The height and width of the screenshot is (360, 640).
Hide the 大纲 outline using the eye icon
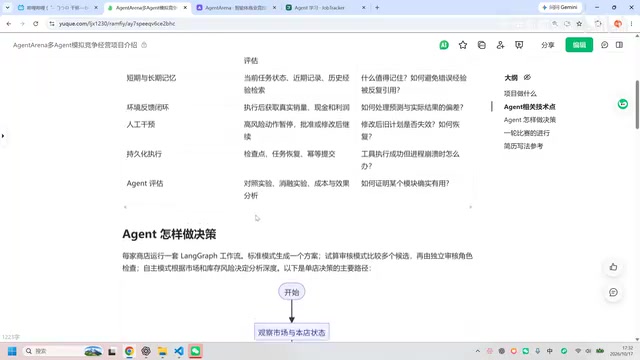pos(527,78)
